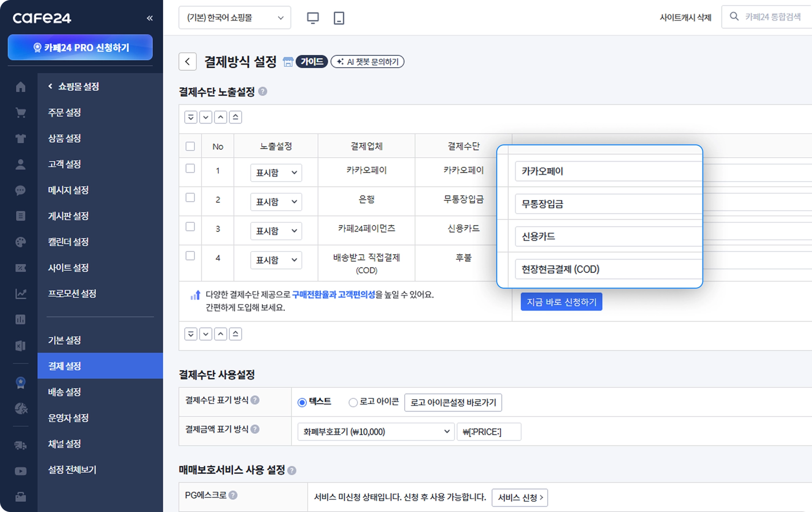Open the (기본) 한국어 쇼핑몰 dropdown

tap(235, 18)
